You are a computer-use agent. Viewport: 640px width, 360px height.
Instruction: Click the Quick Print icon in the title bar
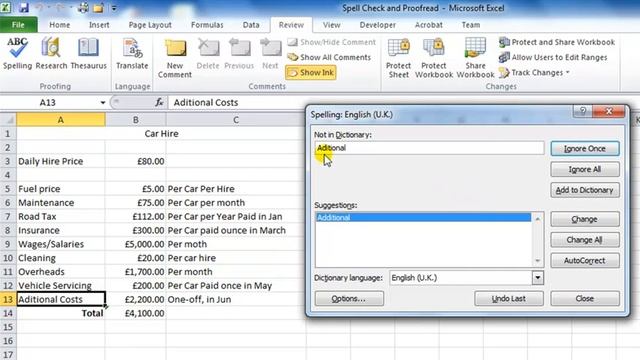83,7
